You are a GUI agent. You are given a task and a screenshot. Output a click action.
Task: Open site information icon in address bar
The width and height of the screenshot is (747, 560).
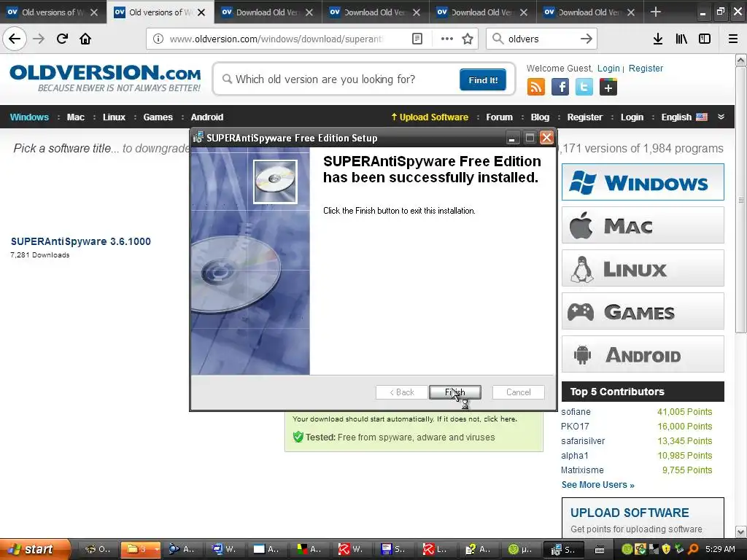pos(158,39)
